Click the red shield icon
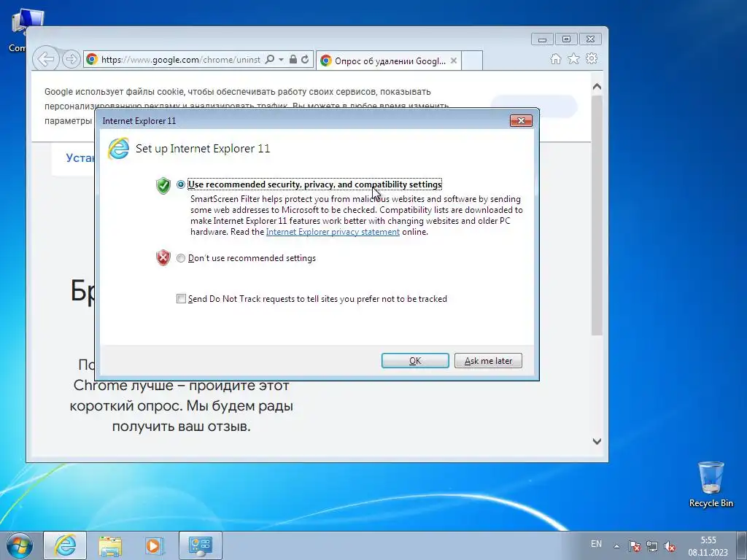Viewport: 747px width, 560px height. pos(163,257)
